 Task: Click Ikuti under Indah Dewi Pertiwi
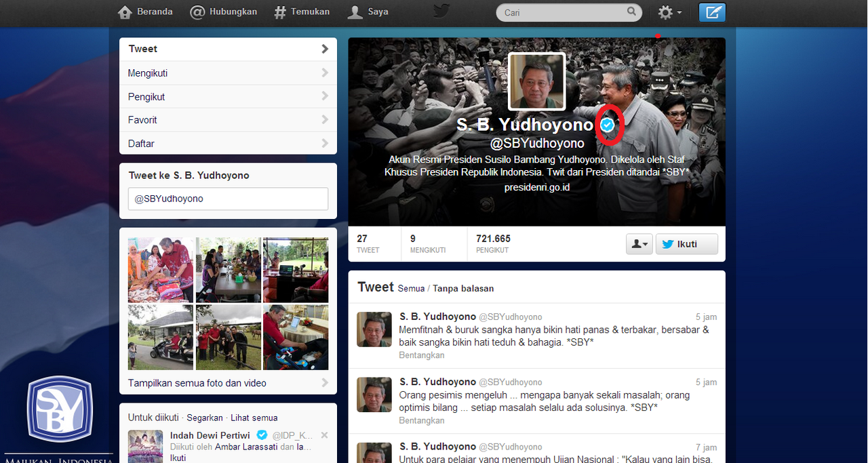click(x=178, y=458)
